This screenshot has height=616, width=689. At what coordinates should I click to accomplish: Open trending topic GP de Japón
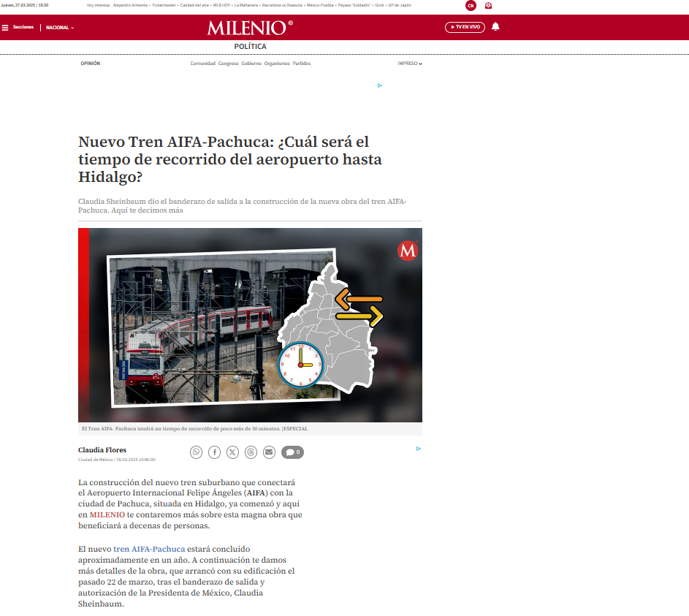400,5
